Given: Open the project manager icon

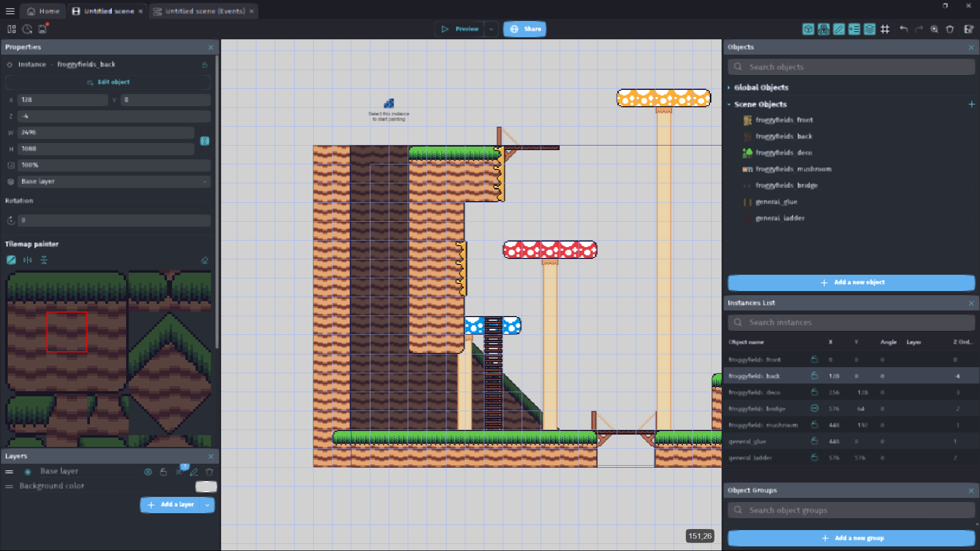Looking at the screenshot, I should click(x=12, y=29).
